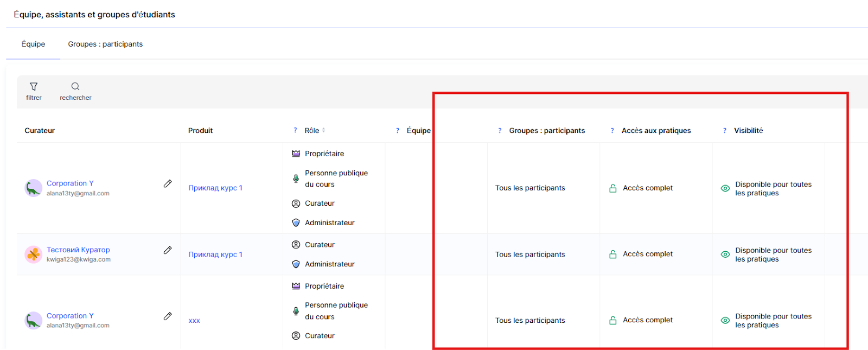The image size is (868, 350).
Task: Toggle visibility eye in Тестовий Куратор row
Action: coord(725,254)
